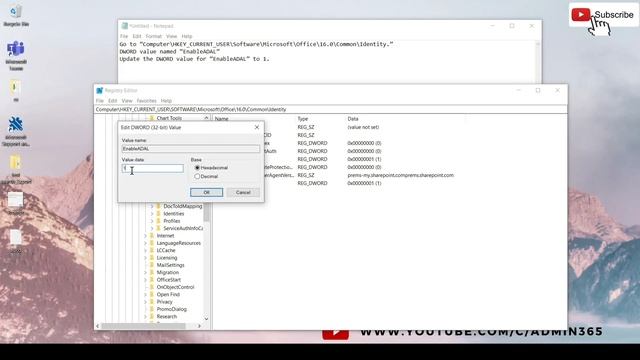Select the LanguageResources folder icon
Viewport: 640px width, 360px height.
(151, 243)
